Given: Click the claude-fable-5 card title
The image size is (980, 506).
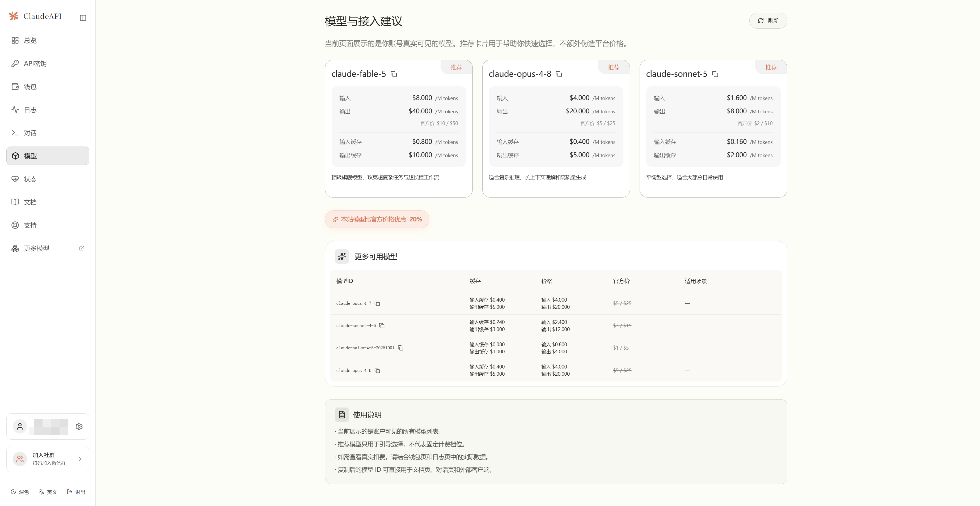Looking at the screenshot, I should 359,74.
